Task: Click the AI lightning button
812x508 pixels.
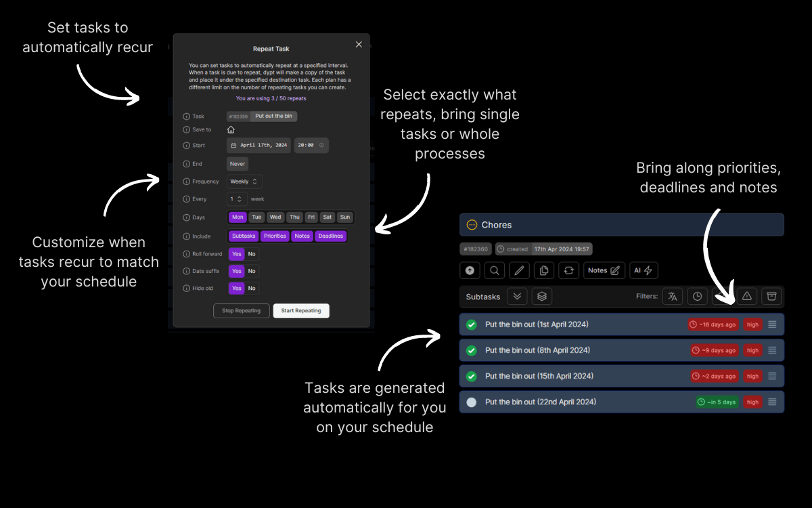Action: [x=644, y=270]
